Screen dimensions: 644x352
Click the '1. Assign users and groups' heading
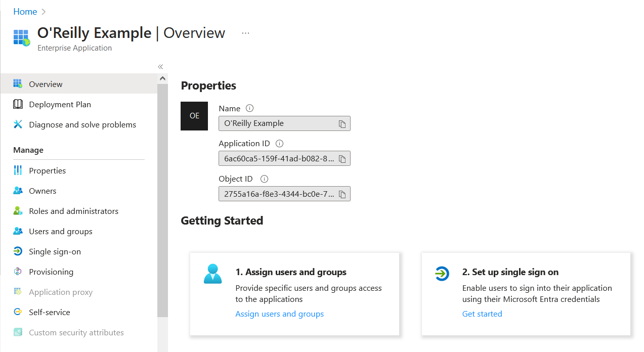291,272
